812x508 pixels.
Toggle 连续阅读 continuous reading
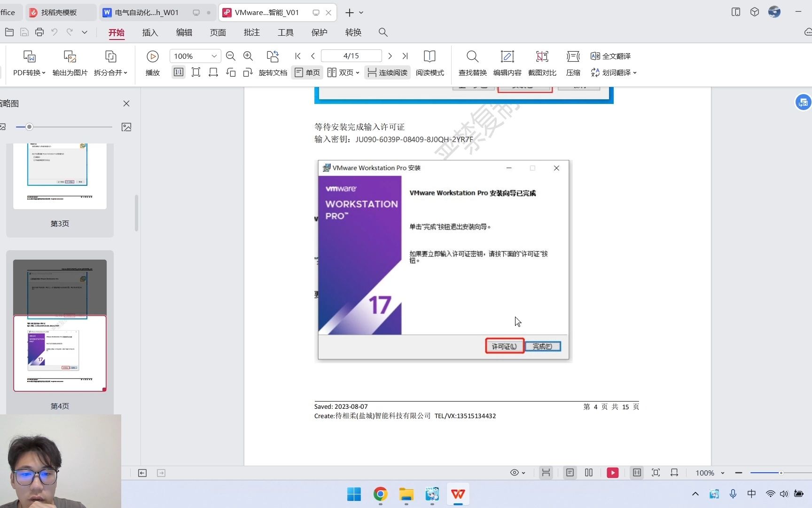tap(387, 72)
